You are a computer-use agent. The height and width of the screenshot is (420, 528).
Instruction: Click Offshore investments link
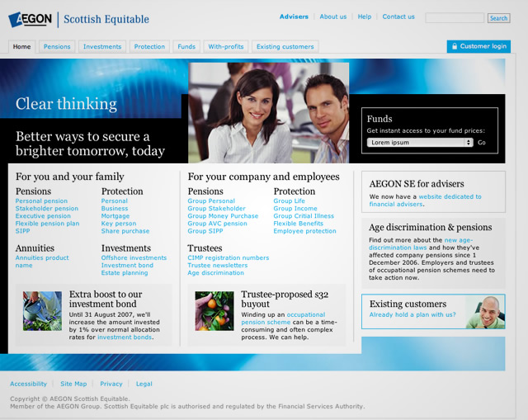(x=134, y=257)
